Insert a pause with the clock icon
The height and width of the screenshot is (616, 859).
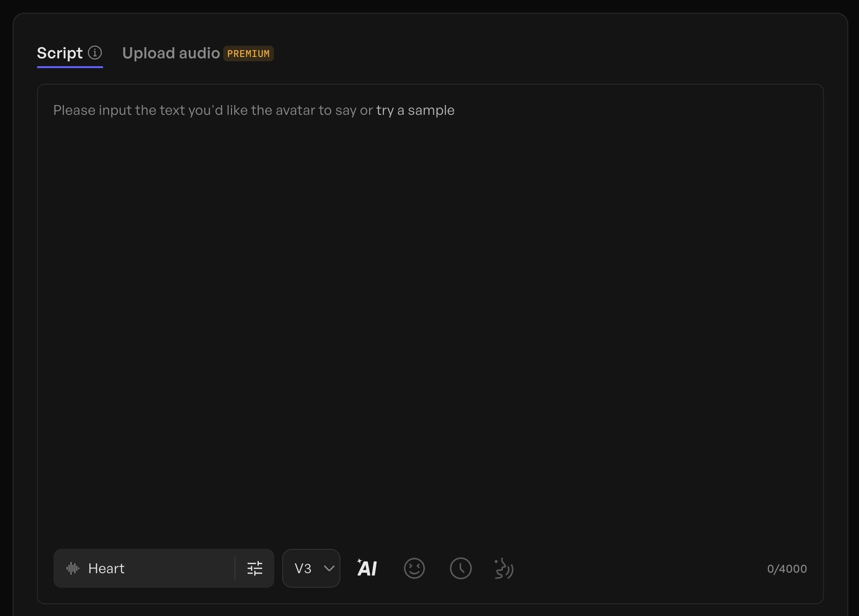(x=461, y=568)
